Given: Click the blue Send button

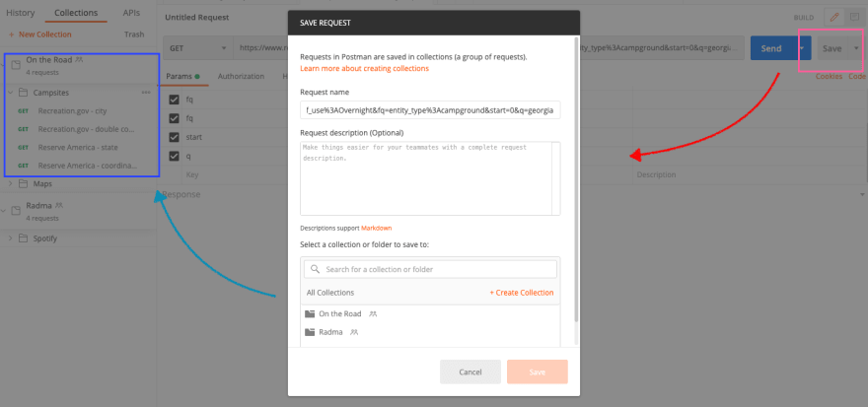Looking at the screenshot, I should [x=771, y=48].
